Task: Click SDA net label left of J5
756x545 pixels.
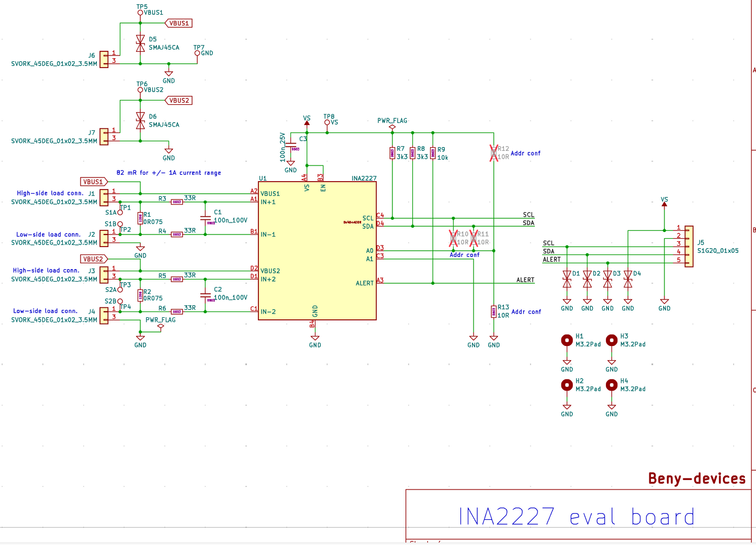Action: pos(548,251)
